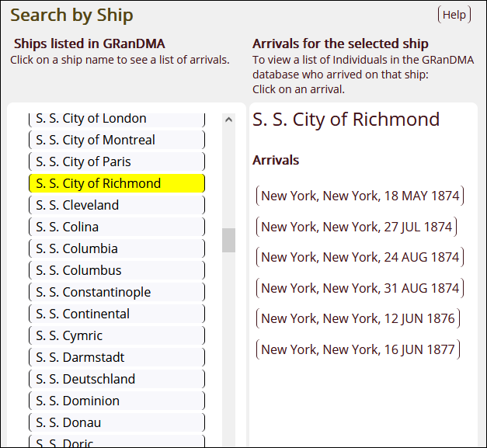
Task: Open the Help link
Action: click(x=454, y=15)
